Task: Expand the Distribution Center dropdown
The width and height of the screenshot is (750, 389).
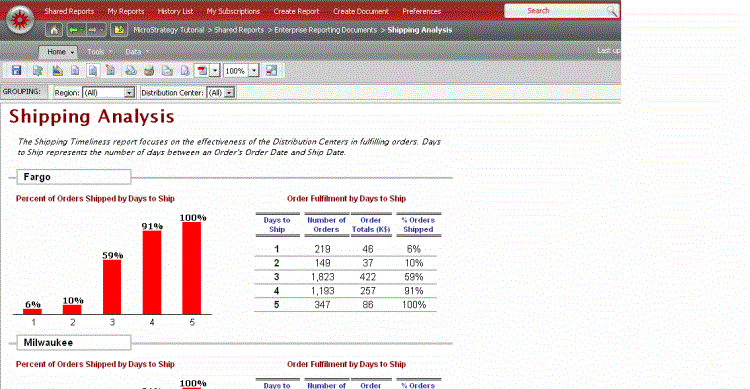Action: click(230, 92)
